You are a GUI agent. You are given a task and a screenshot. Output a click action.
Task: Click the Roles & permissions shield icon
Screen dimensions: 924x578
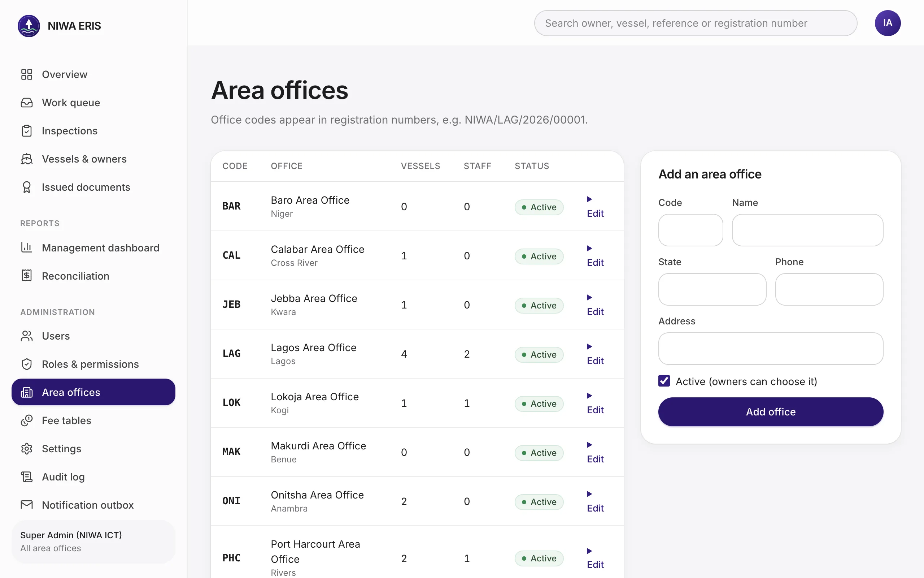tap(26, 364)
